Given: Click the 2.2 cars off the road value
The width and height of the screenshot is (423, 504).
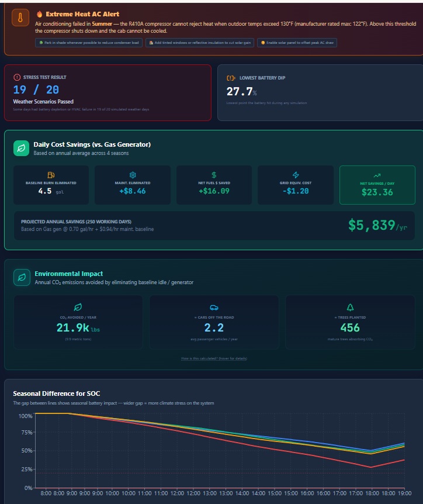Looking at the screenshot, I should [214, 328].
